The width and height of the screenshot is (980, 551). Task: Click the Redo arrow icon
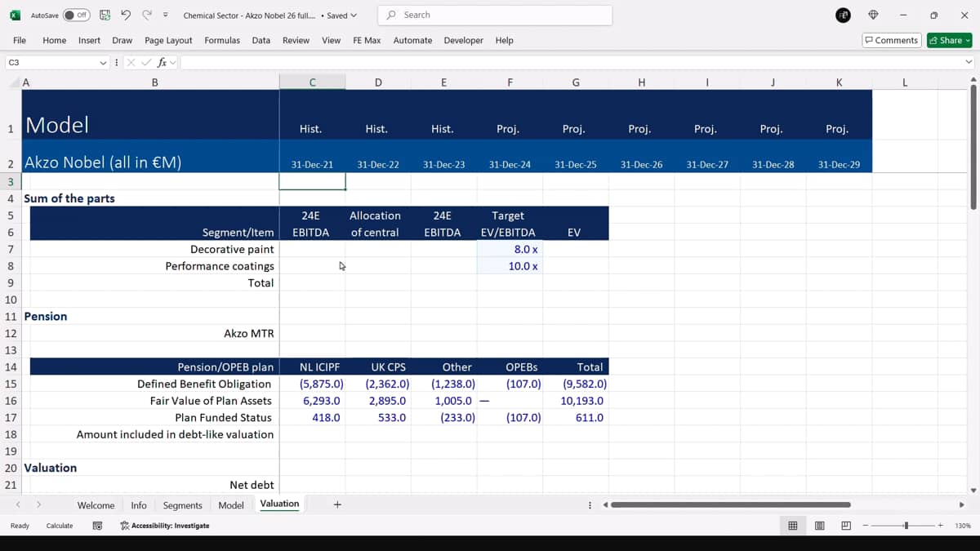pos(147,16)
